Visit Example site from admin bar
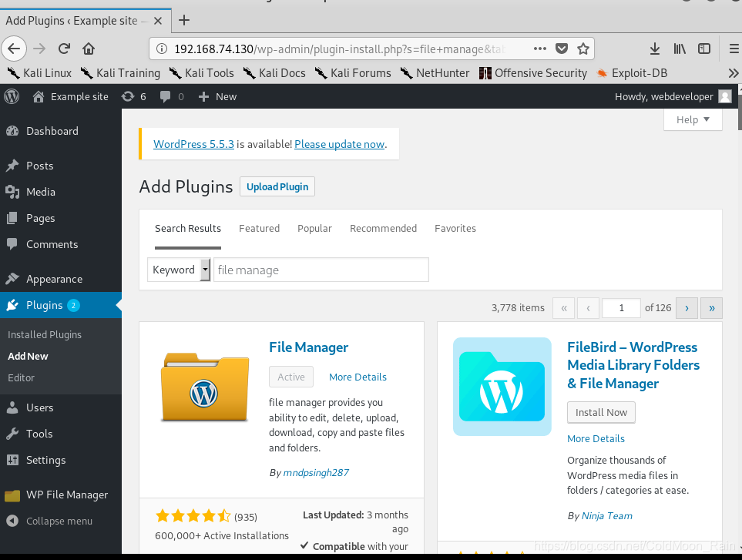Viewport: 742px width, 560px height. (71, 96)
